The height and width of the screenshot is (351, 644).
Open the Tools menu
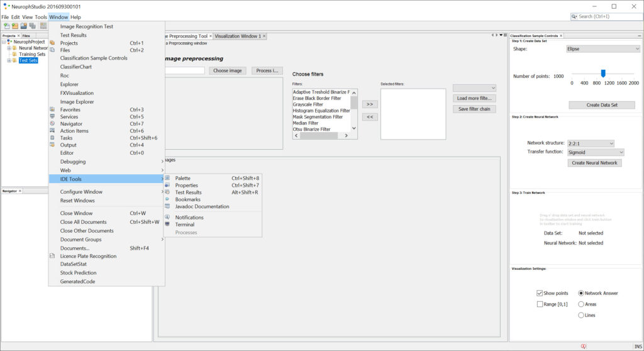pos(41,17)
